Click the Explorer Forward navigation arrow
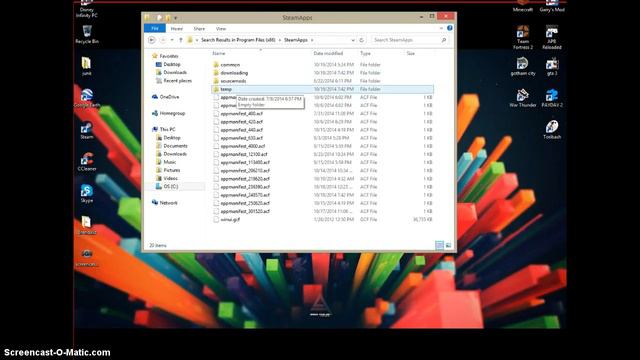This screenshot has height=360, width=640. point(163,40)
